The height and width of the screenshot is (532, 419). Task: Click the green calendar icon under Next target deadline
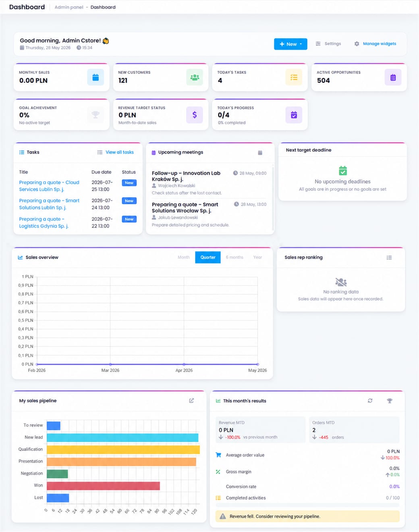[x=343, y=170]
